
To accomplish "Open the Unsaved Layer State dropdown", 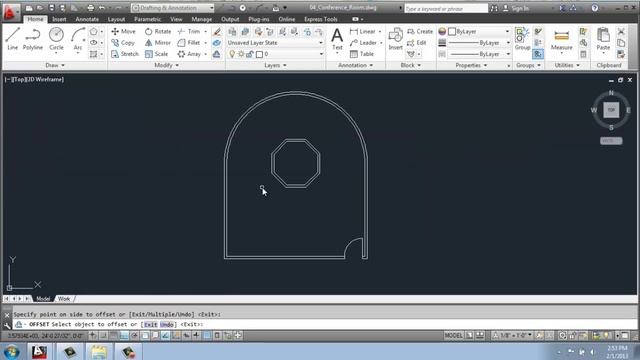I will point(275,42).
